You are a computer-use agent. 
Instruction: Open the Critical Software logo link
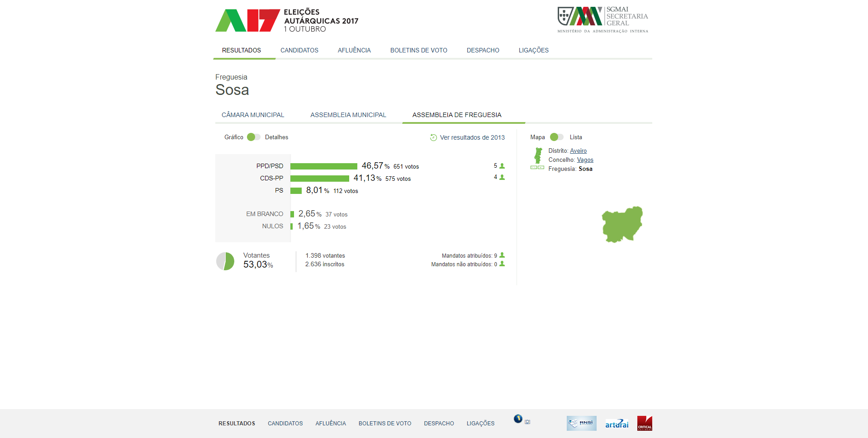click(645, 424)
